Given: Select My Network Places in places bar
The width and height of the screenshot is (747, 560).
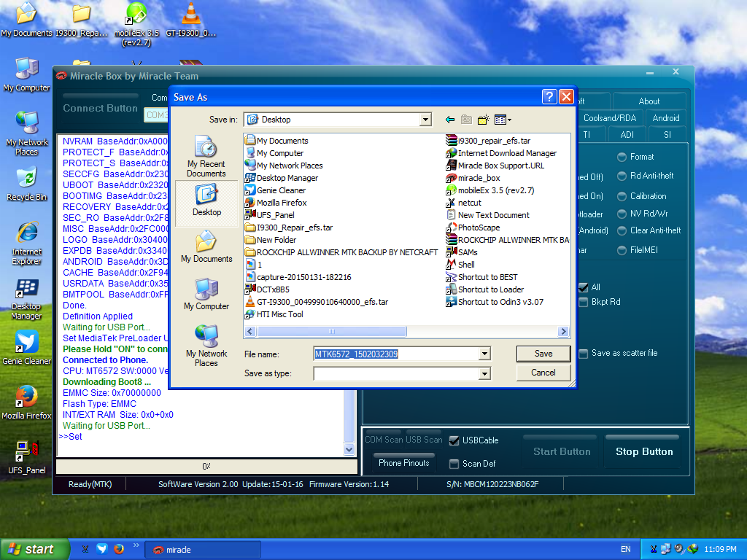Looking at the screenshot, I should click(x=206, y=346).
